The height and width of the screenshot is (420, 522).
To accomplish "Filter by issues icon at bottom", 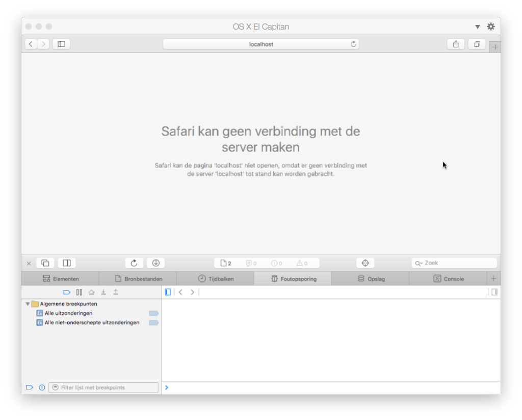I will pyautogui.click(x=42, y=387).
